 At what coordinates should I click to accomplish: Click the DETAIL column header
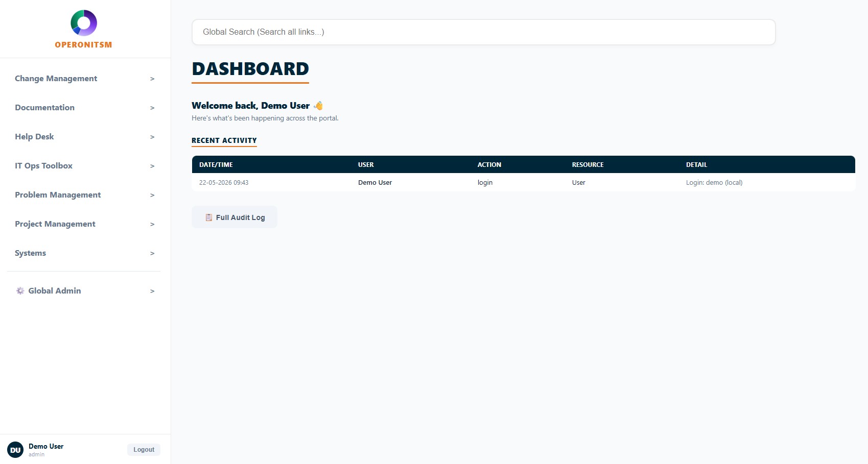click(x=696, y=165)
